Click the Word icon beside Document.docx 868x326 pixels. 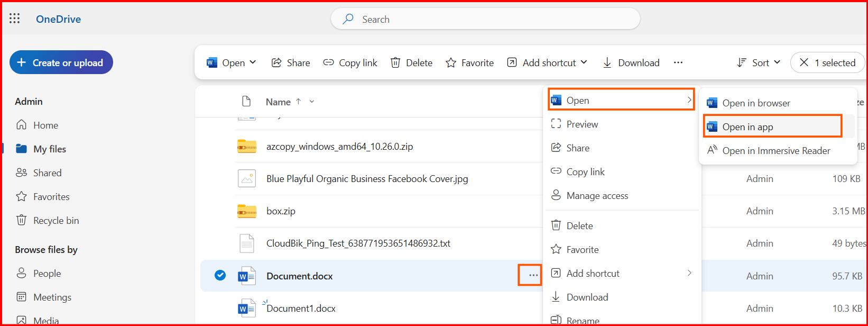coord(247,276)
